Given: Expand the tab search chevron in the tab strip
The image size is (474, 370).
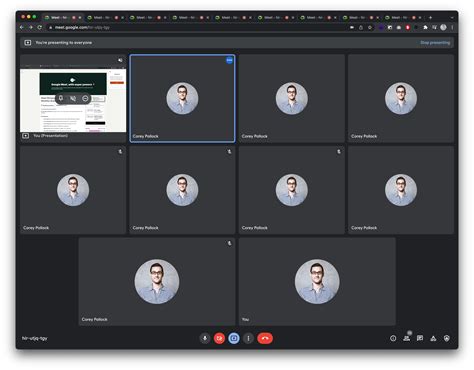Looking at the screenshot, I should [452, 17].
